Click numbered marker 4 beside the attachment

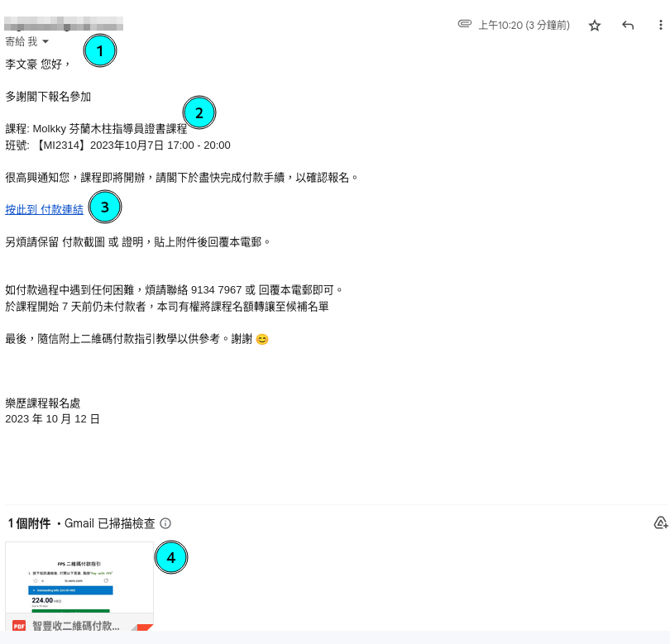[171, 558]
